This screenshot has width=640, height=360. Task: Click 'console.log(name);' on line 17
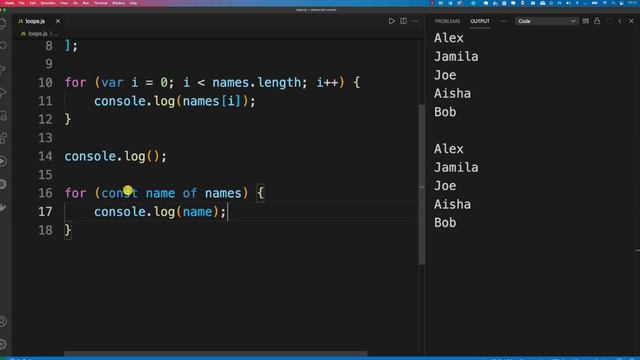(160, 212)
